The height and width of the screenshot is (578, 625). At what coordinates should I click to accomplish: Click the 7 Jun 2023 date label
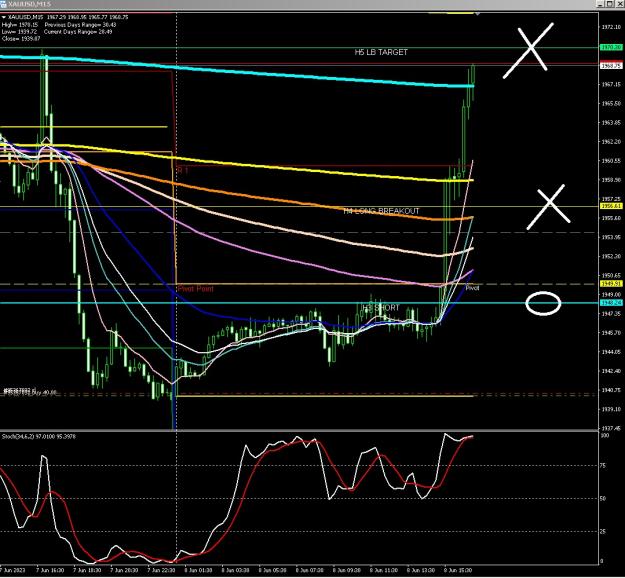(12, 570)
